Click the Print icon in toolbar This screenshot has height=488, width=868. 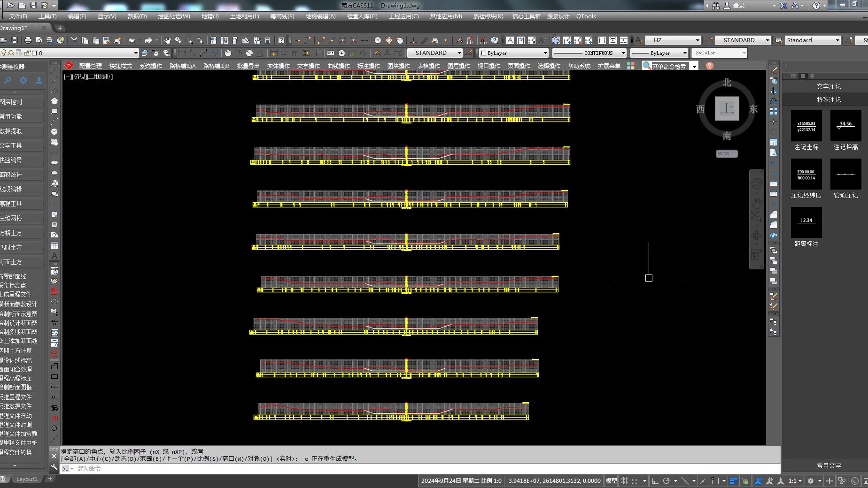tap(28, 40)
